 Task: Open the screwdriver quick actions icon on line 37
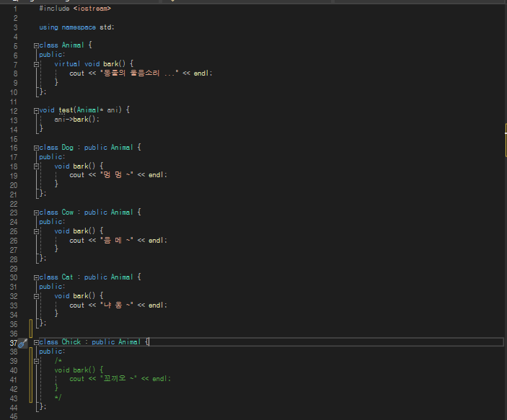click(22, 343)
